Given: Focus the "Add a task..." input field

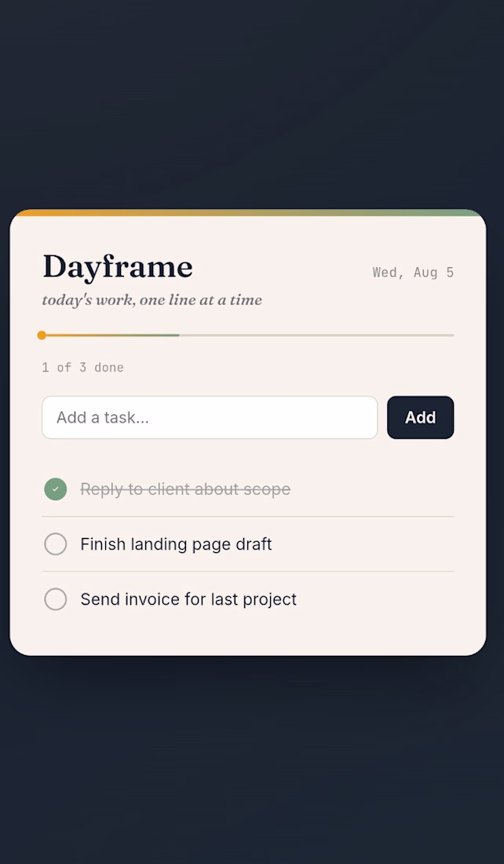Looking at the screenshot, I should (210, 418).
